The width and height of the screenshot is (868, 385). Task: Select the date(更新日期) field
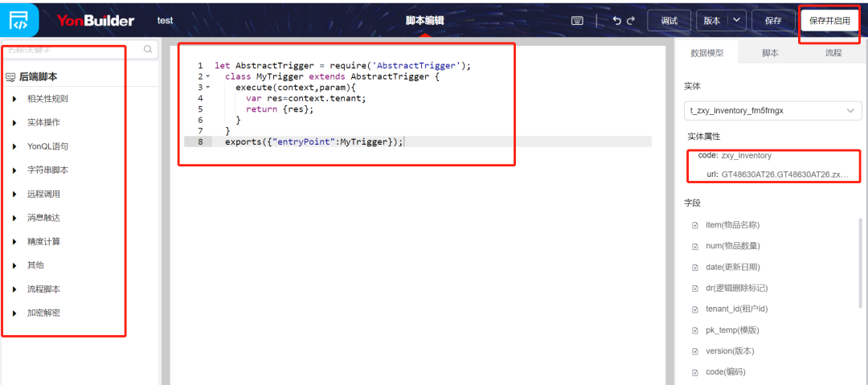pyautogui.click(x=732, y=268)
